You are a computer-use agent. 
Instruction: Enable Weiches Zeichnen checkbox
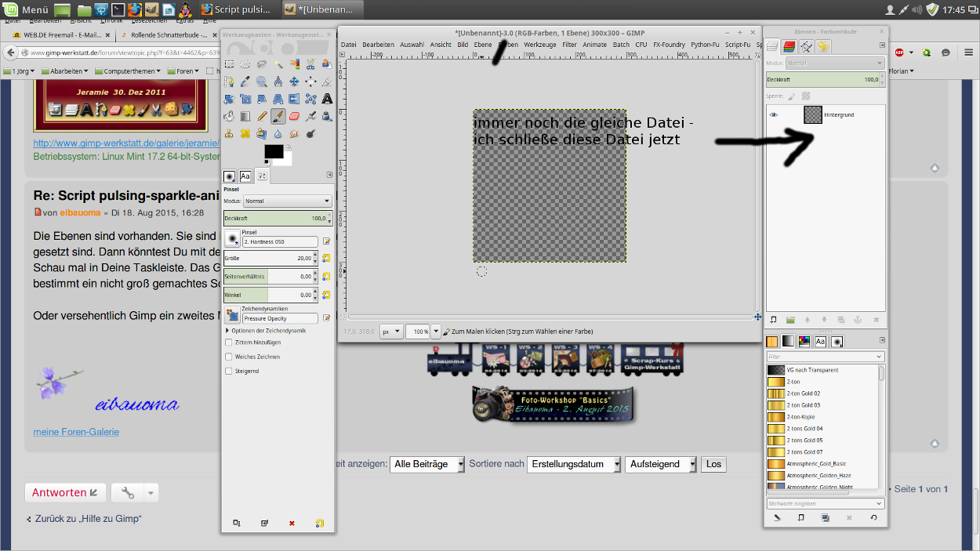(x=229, y=357)
